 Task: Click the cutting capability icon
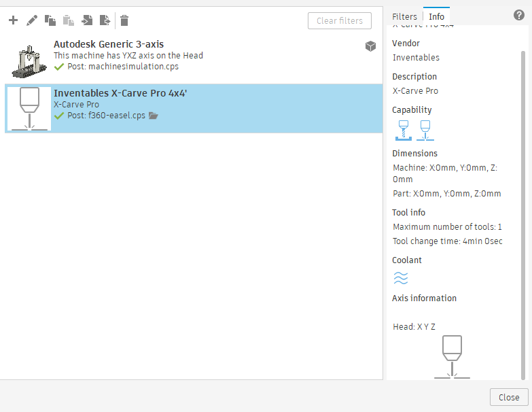(425, 130)
